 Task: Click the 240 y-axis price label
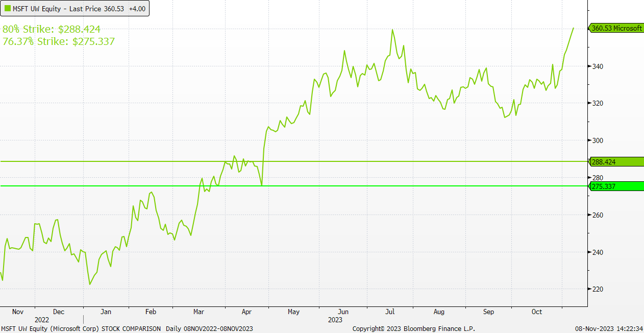click(598, 252)
